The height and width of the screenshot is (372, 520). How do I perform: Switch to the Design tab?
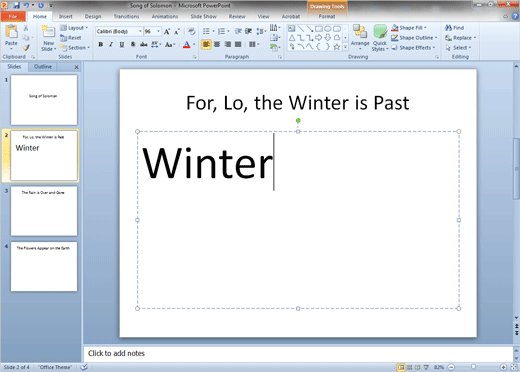click(93, 16)
